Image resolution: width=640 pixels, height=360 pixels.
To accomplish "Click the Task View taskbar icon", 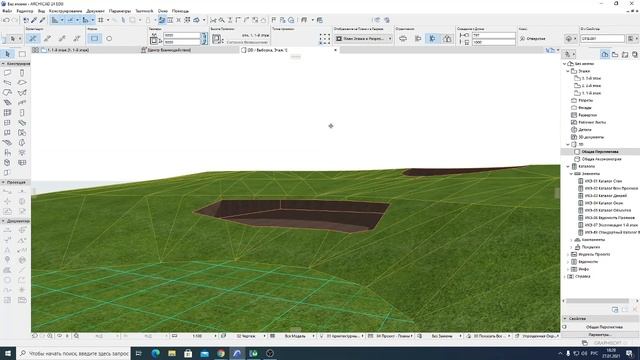I will click(x=138, y=353).
